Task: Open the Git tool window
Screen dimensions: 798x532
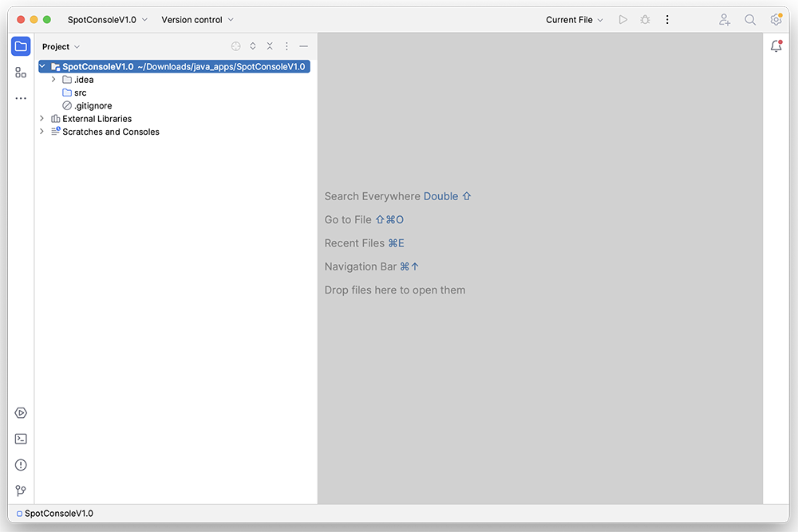Action: [x=21, y=491]
